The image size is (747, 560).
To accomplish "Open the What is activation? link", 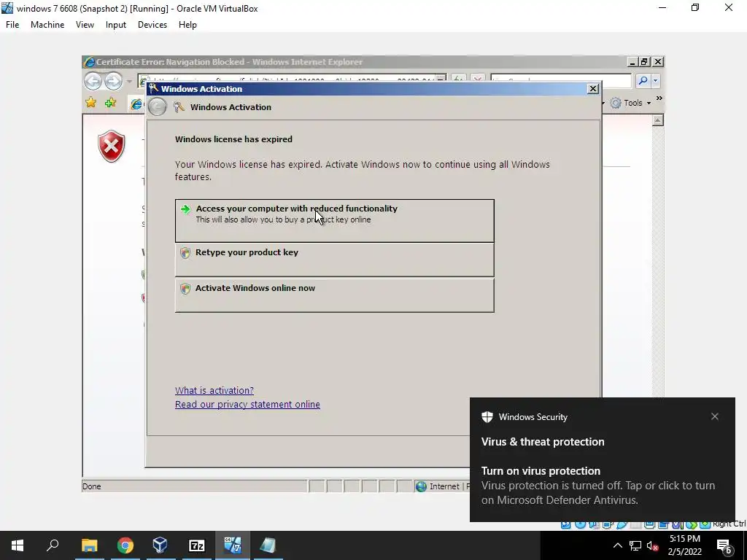I will click(214, 391).
